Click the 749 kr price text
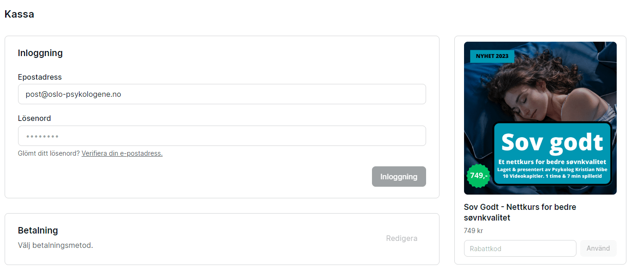Viewport: 644px width, 278px height. [x=473, y=230]
